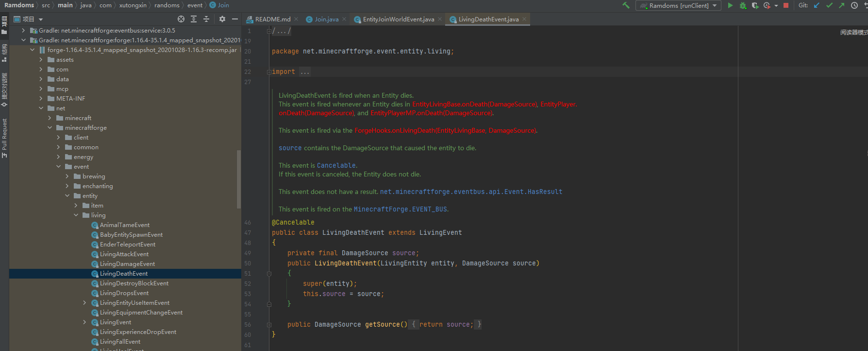Open project panel settings gear
The image size is (868, 351).
click(x=222, y=19)
